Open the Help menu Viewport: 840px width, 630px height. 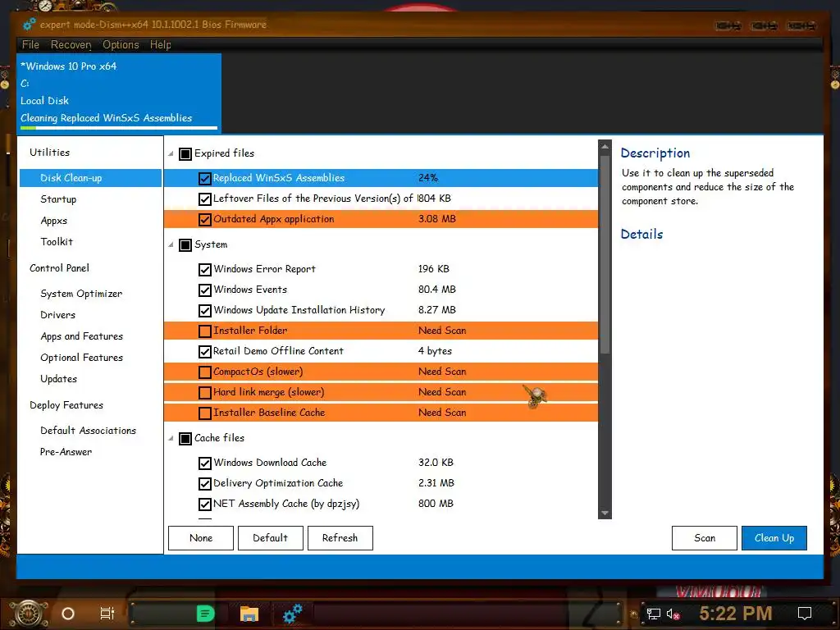[160, 44]
